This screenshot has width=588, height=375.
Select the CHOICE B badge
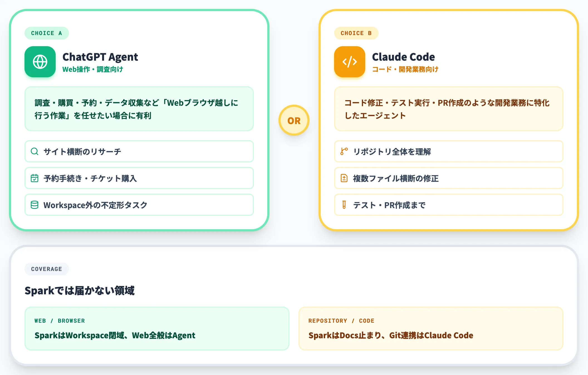point(356,33)
